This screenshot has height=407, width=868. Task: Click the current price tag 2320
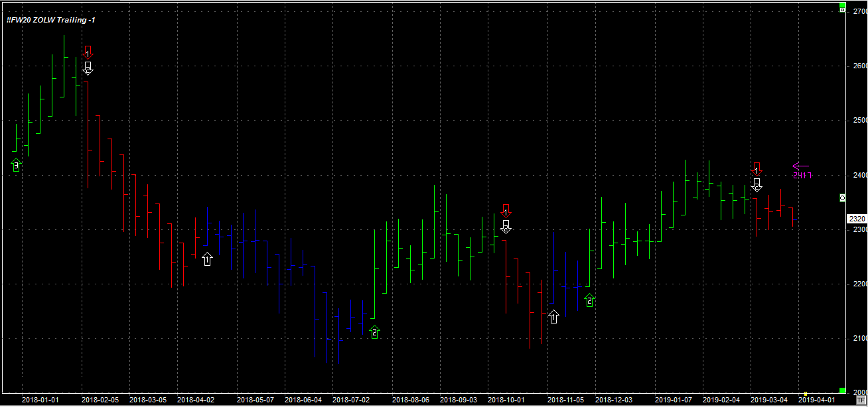coord(856,219)
